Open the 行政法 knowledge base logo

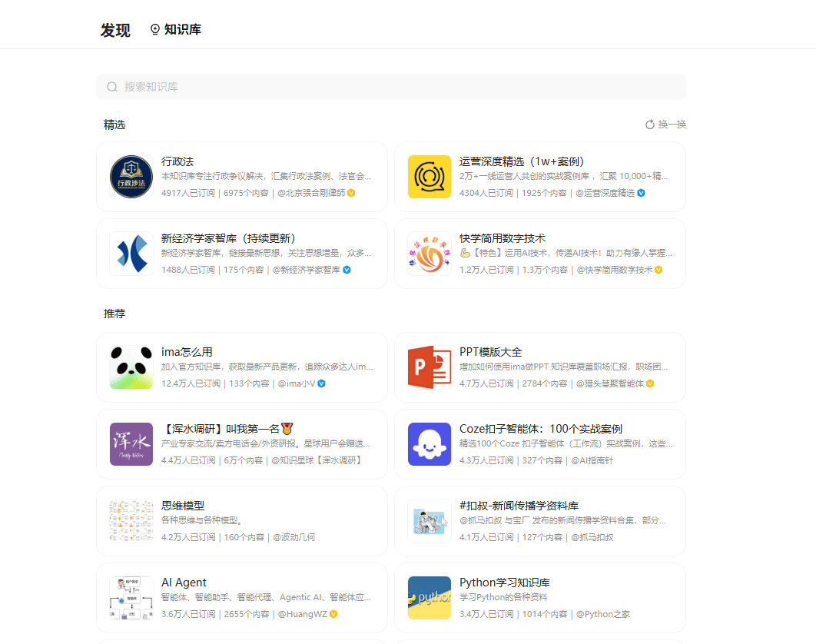(131, 177)
